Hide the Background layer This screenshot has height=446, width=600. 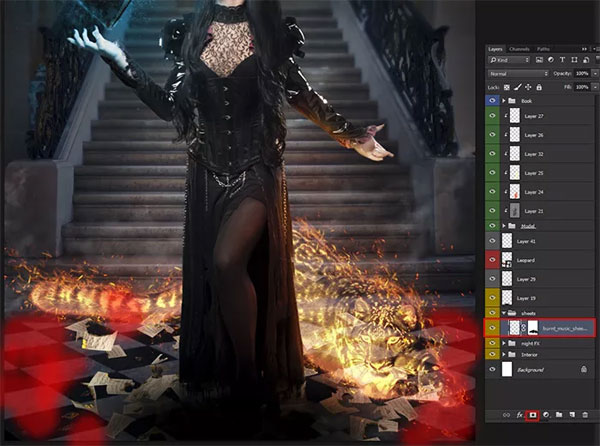(492, 369)
